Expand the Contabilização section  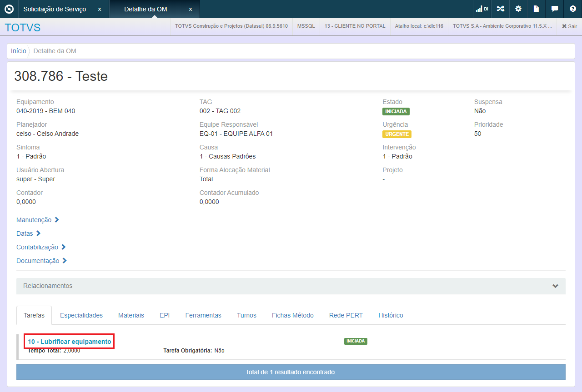click(41, 247)
